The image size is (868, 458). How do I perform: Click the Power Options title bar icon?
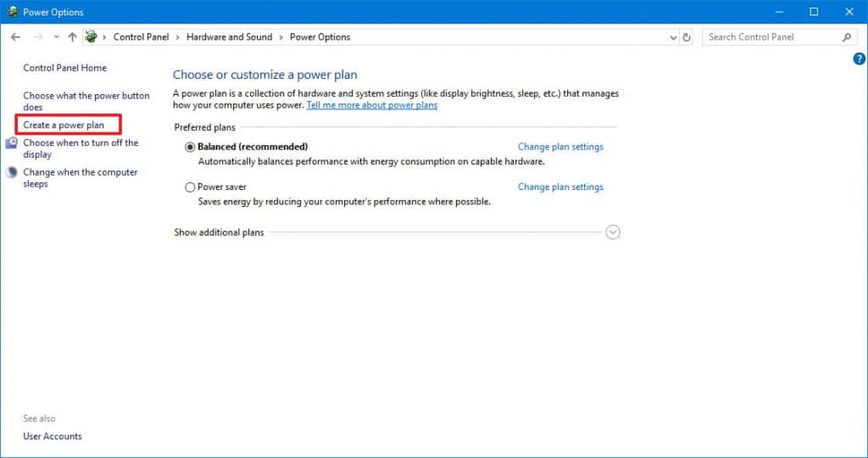[x=11, y=12]
